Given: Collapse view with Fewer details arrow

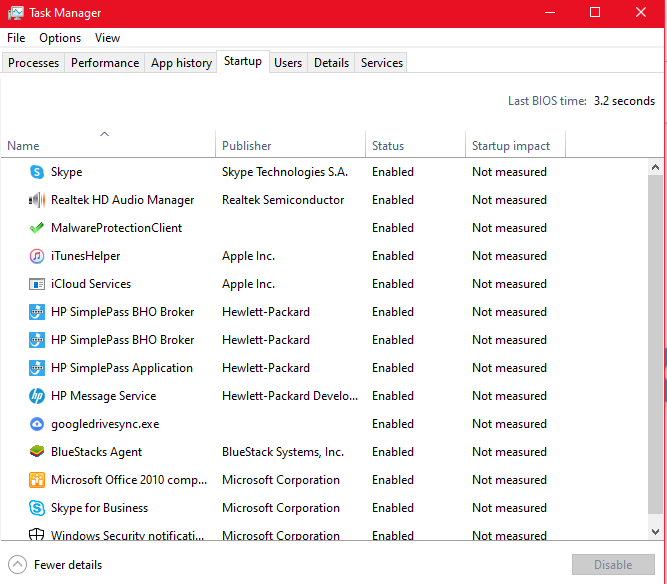Looking at the screenshot, I should [x=17, y=565].
